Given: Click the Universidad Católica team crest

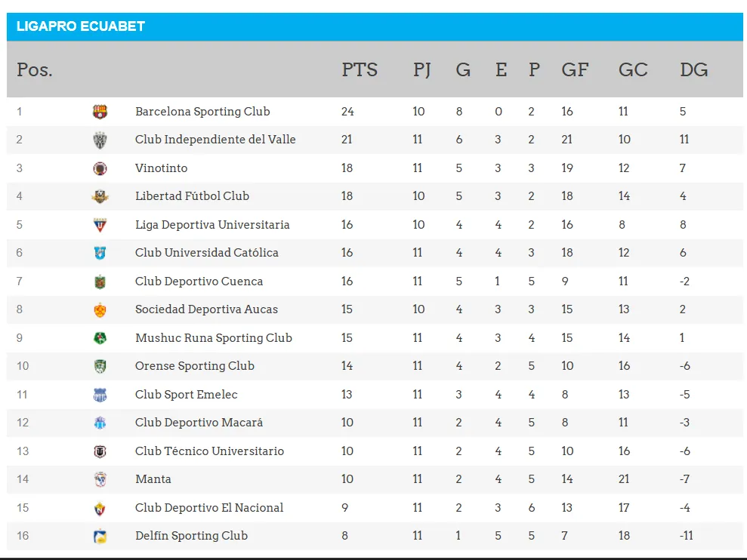Looking at the screenshot, I should 100,253.
